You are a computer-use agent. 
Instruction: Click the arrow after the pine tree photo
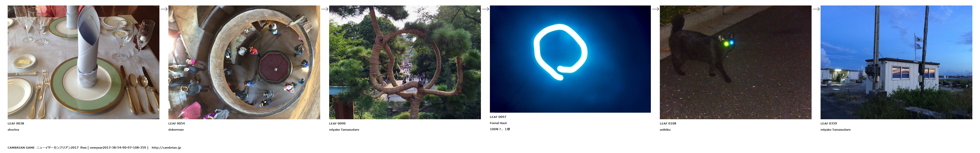[x=486, y=9]
